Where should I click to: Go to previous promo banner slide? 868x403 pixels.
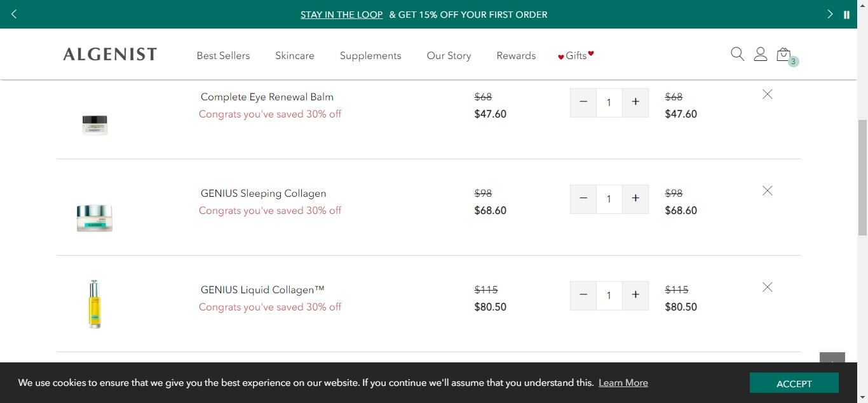coord(14,14)
